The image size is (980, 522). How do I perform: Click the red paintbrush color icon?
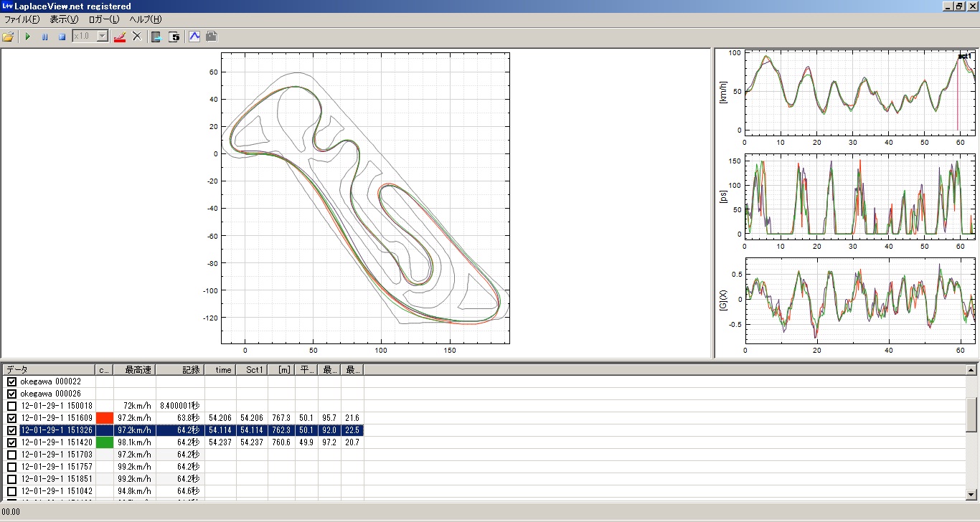(x=120, y=37)
